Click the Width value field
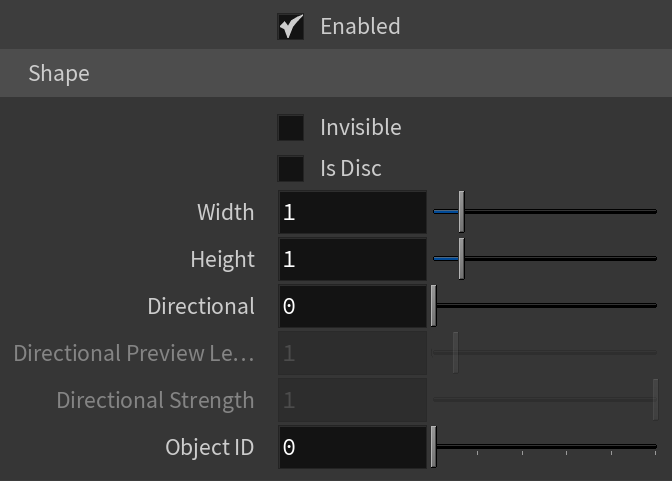This screenshot has height=481, width=672. click(352, 212)
